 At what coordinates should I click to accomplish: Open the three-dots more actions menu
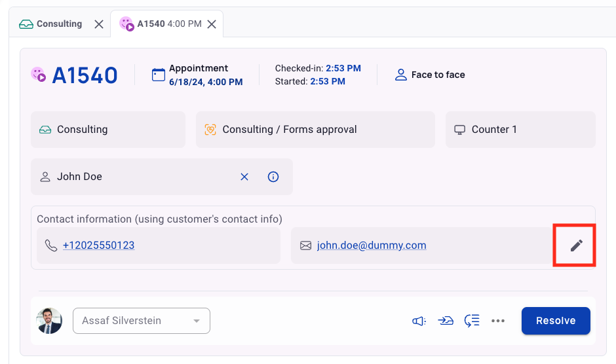click(x=498, y=321)
